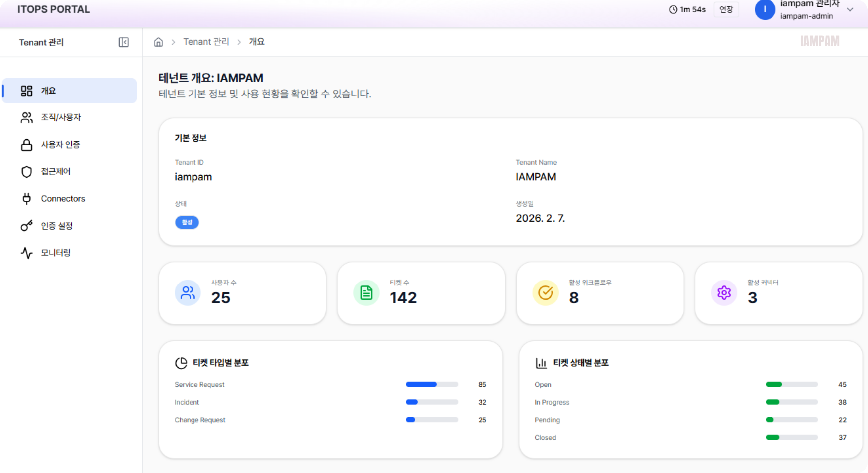Click the users icon in 사용자 수 card

tap(188, 293)
